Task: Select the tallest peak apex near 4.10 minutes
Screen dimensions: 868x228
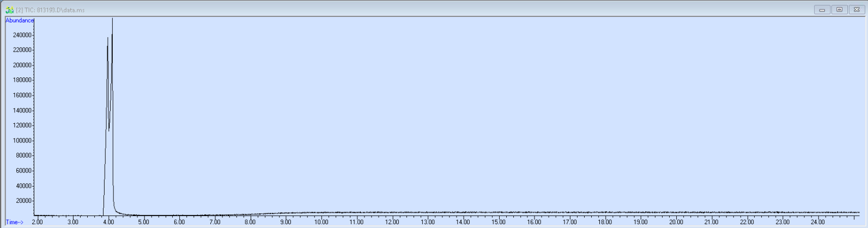Action: (112, 19)
